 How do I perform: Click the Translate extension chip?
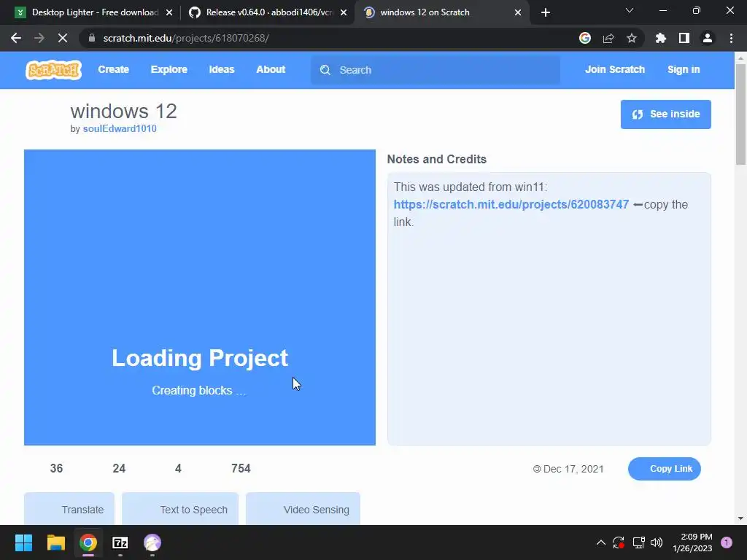pyautogui.click(x=69, y=509)
